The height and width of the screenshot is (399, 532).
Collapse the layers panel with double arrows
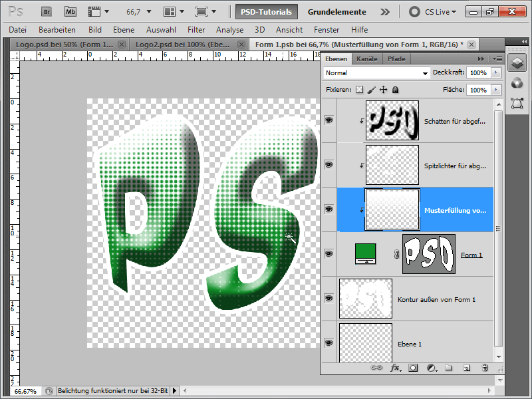pyautogui.click(x=481, y=59)
